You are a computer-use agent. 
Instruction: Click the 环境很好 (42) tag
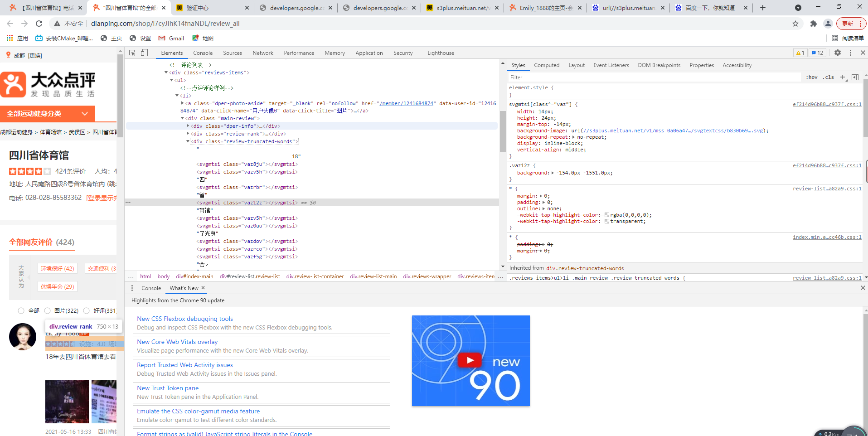tap(57, 268)
